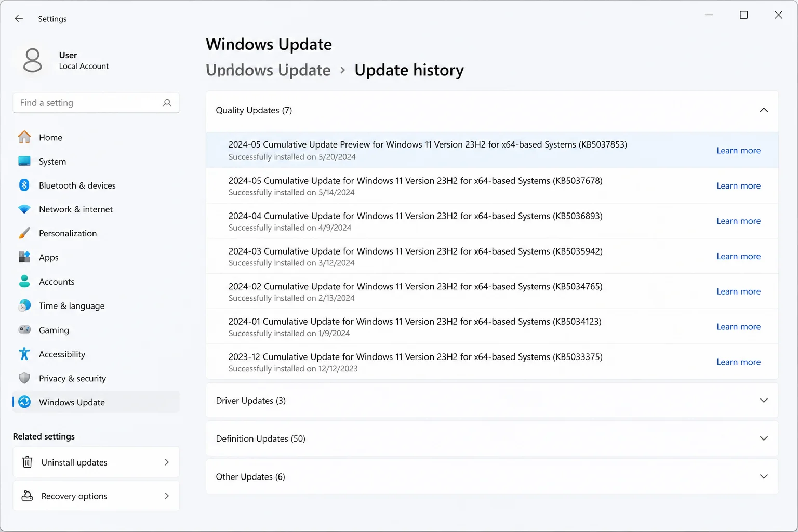Select Accounts label in sidebar
Viewport: 798px width, 532px height.
pyautogui.click(x=57, y=282)
